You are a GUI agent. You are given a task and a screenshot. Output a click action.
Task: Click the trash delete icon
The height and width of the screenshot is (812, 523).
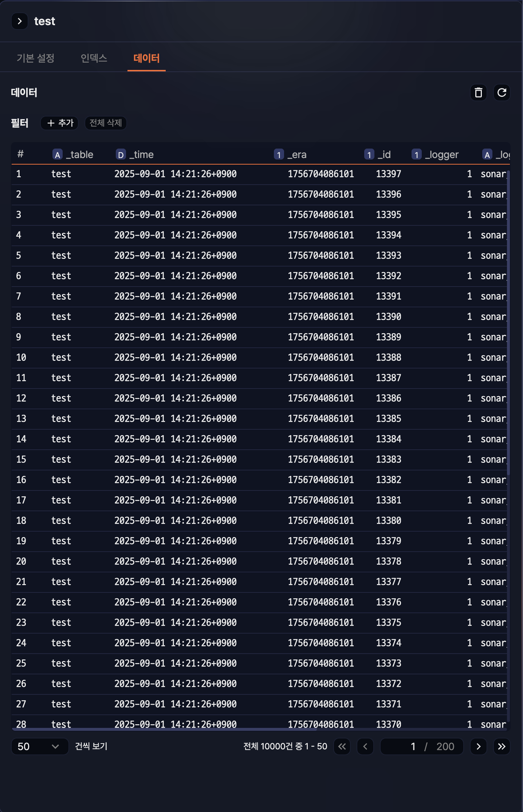click(x=478, y=93)
